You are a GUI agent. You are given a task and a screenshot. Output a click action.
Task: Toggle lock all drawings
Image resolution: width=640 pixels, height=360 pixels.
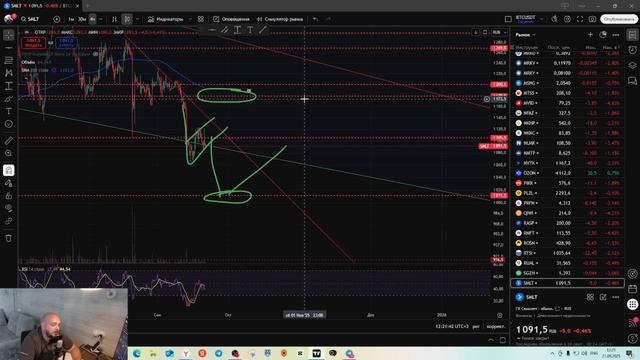point(9,196)
